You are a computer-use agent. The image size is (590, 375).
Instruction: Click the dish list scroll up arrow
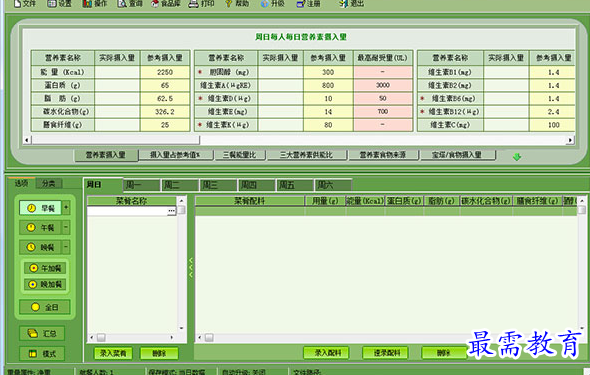click(181, 200)
